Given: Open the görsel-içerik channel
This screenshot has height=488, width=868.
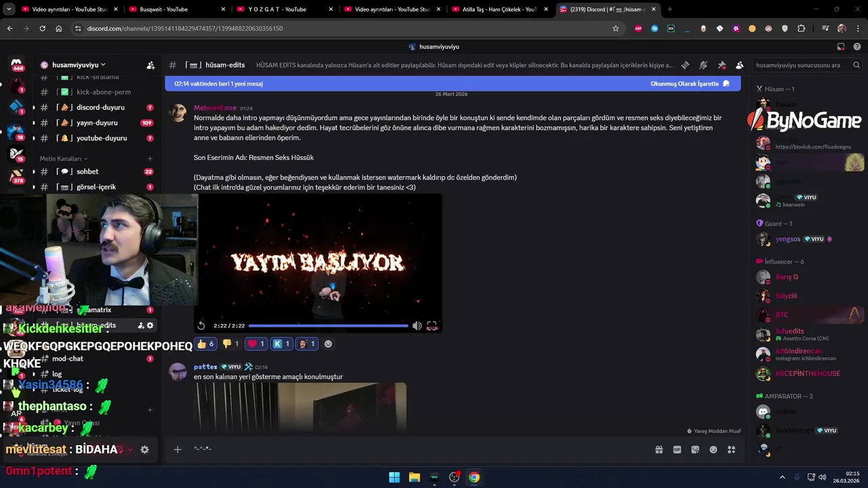Looking at the screenshot, I should pyautogui.click(x=97, y=187).
